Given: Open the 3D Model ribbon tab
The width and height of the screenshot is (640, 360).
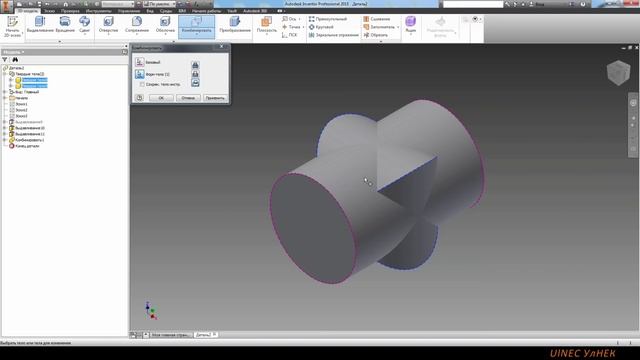Looking at the screenshot, I should pos(27,11).
